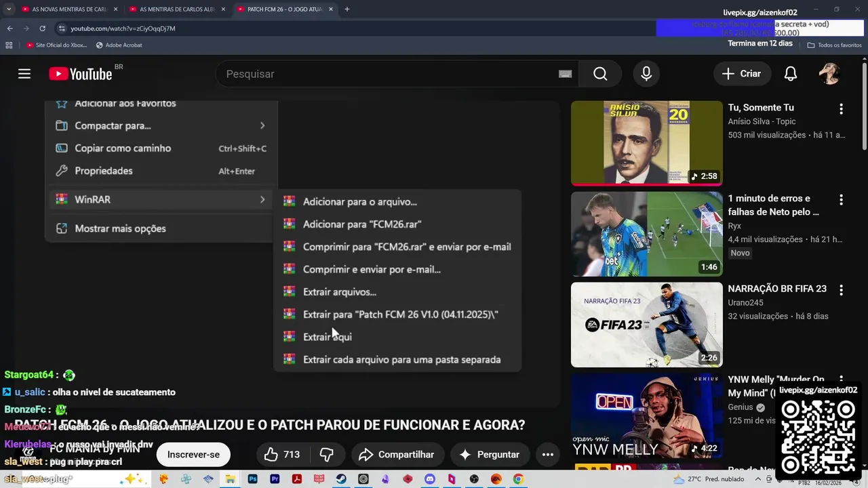Like the video with 713 likes
The height and width of the screenshot is (488, 868).
click(282, 455)
